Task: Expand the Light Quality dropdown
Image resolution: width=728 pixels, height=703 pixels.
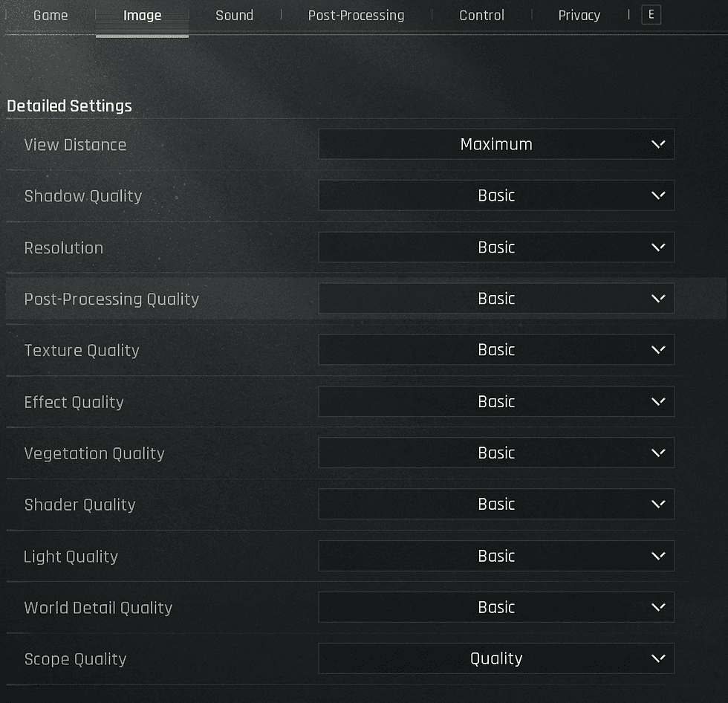Action: [496, 555]
